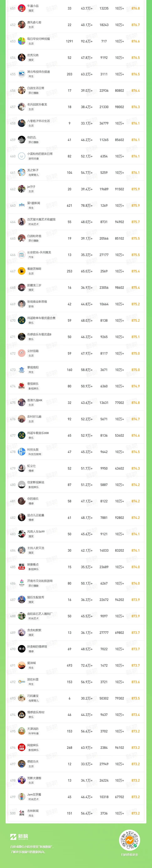Click the 每日早安问候祝福 colorful avatar
Screen dimensions: 152x868
pos(22,41)
